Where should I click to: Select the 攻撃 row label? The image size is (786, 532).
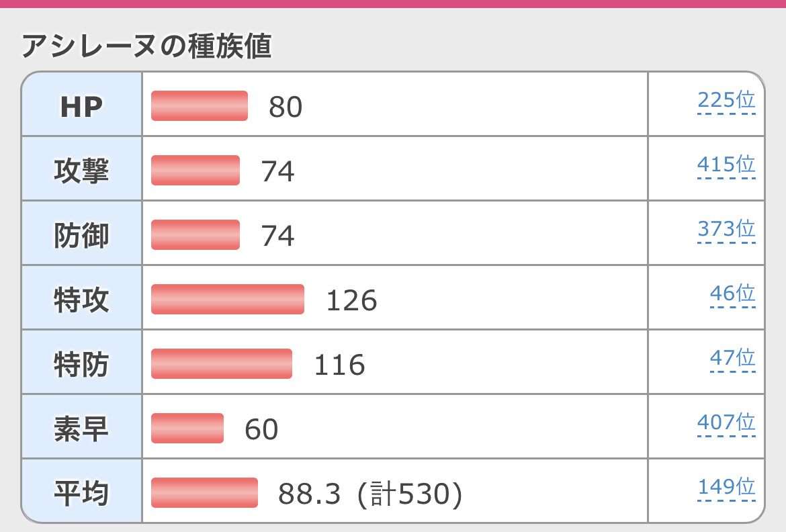pos(82,171)
